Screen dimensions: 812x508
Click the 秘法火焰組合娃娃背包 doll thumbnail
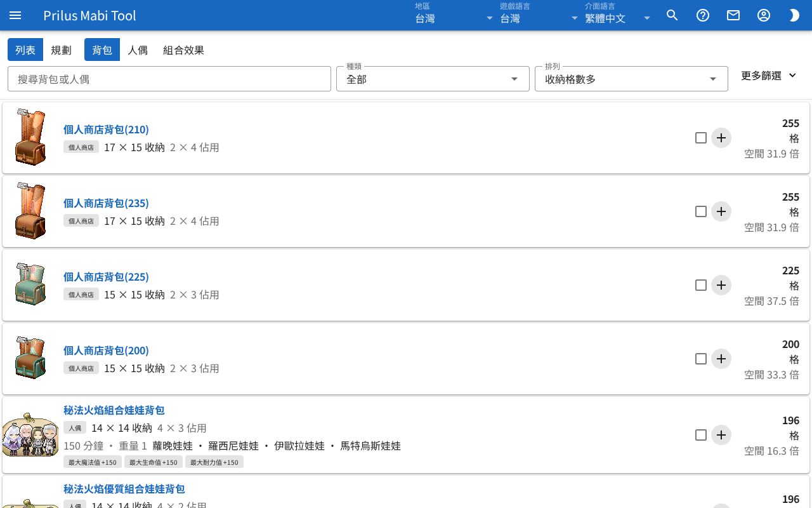point(30,435)
